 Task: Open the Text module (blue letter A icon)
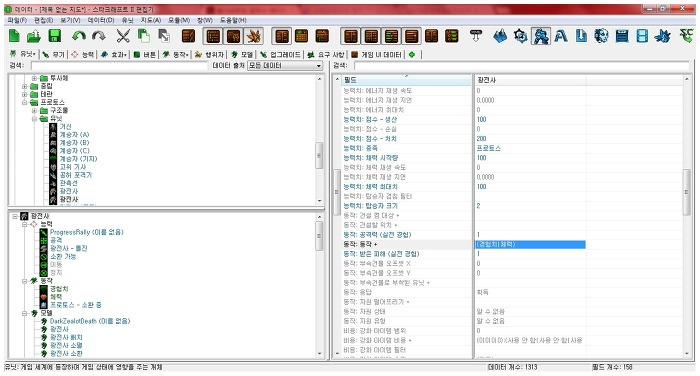[x=561, y=36]
